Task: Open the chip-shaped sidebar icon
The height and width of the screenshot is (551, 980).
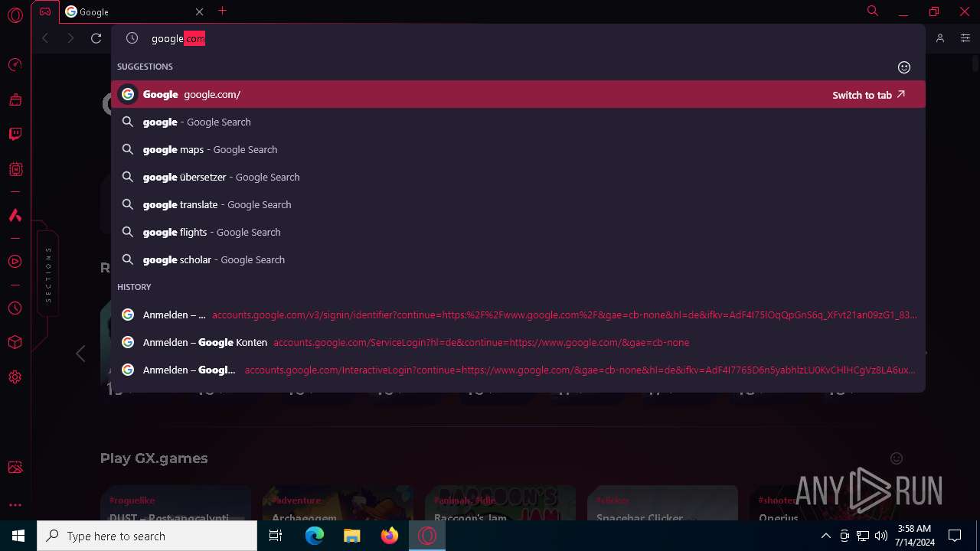Action: pyautogui.click(x=15, y=169)
